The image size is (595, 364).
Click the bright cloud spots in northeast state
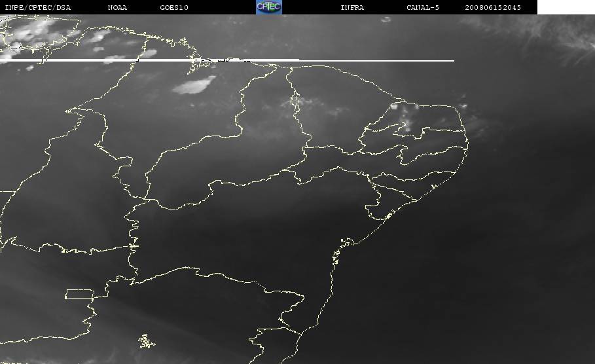point(405,117)
